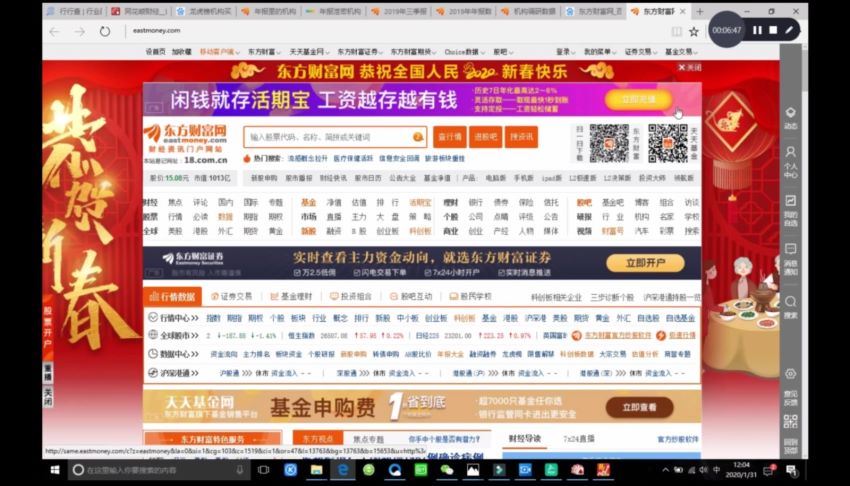This screenshot has height=486, width=850.
Task: Open 意见反馈 gear icon in sidebar
Action: 790,374
